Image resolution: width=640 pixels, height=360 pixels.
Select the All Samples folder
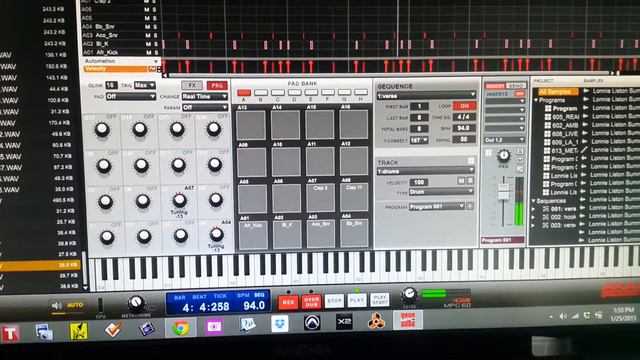pos(558,91)
